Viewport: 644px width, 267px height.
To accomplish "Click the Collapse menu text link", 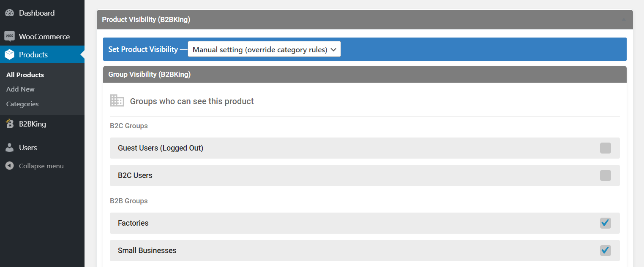I will coord(41,166).
